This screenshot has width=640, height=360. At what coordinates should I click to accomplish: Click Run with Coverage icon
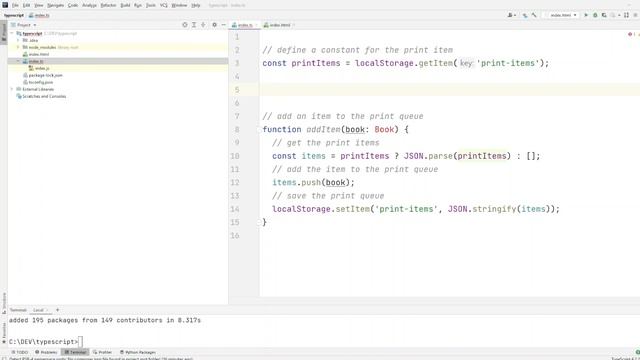[x=604, y=15]
